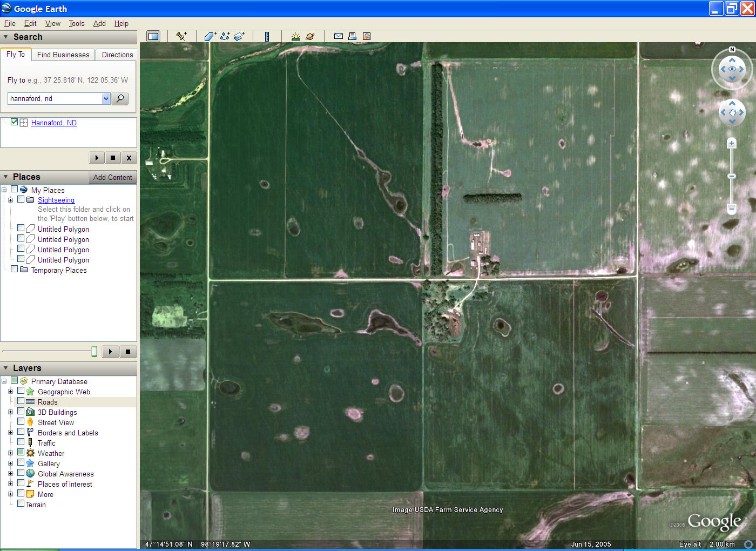This screenshot has width=756, height=551.
Task: Open the File menu
Action: (x=10, y=23)
